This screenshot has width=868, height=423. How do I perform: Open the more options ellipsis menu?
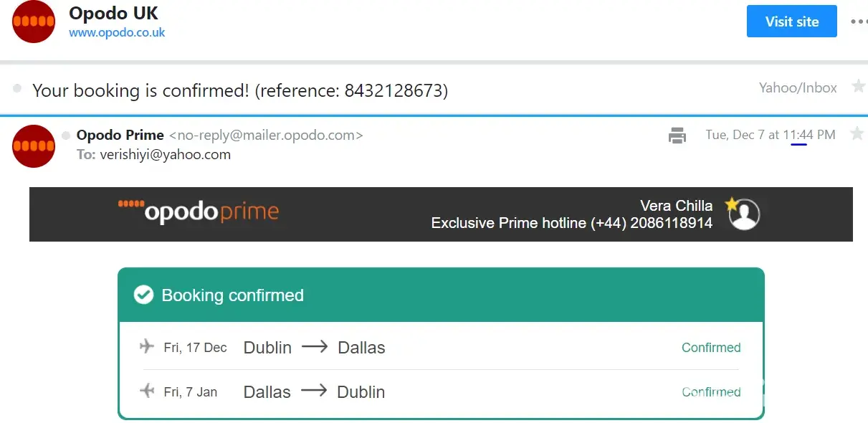point(858,22)
